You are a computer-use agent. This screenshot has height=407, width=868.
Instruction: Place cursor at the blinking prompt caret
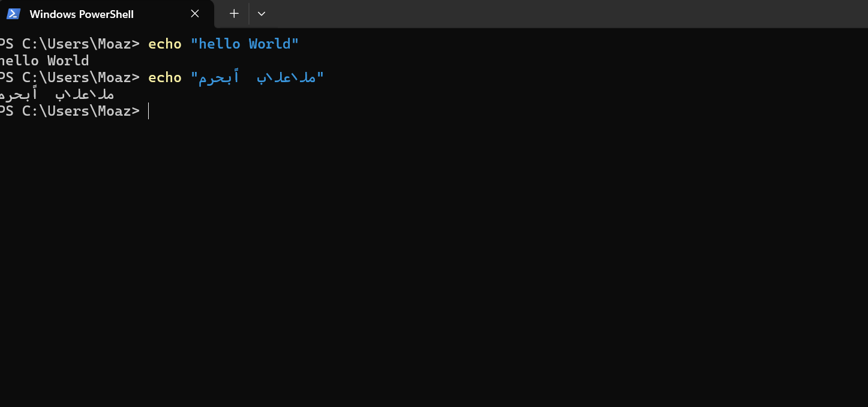point(148,111)
